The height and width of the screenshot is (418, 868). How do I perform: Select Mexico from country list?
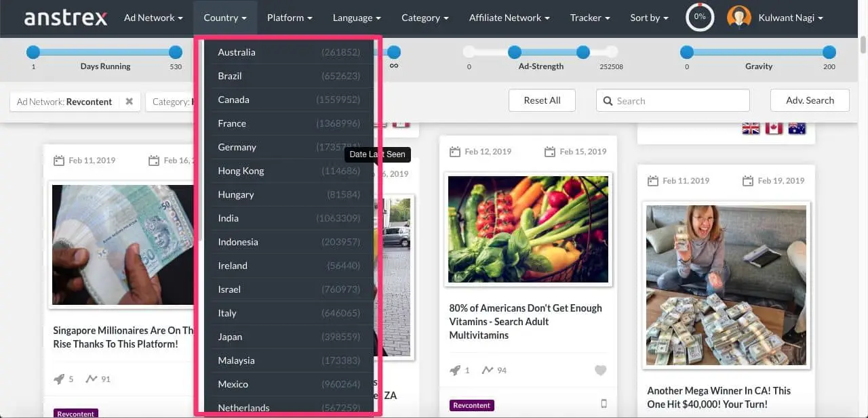pos(289,384)
